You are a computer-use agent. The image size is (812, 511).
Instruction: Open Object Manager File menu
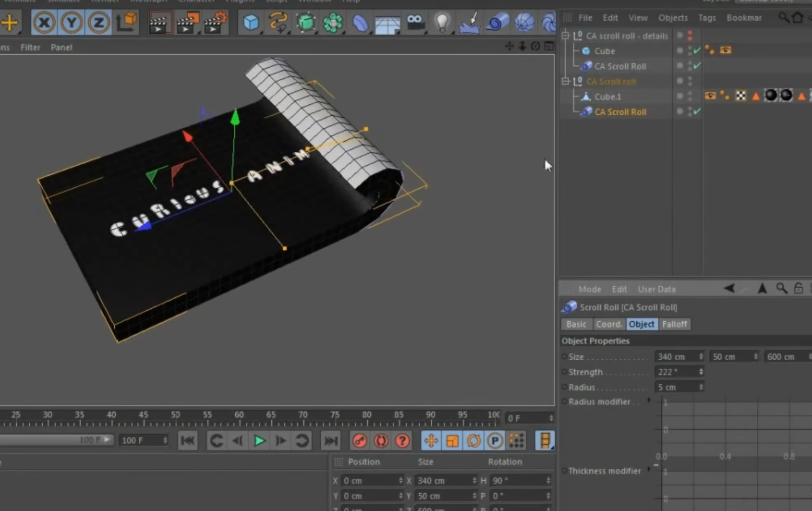tap(585, 18)
